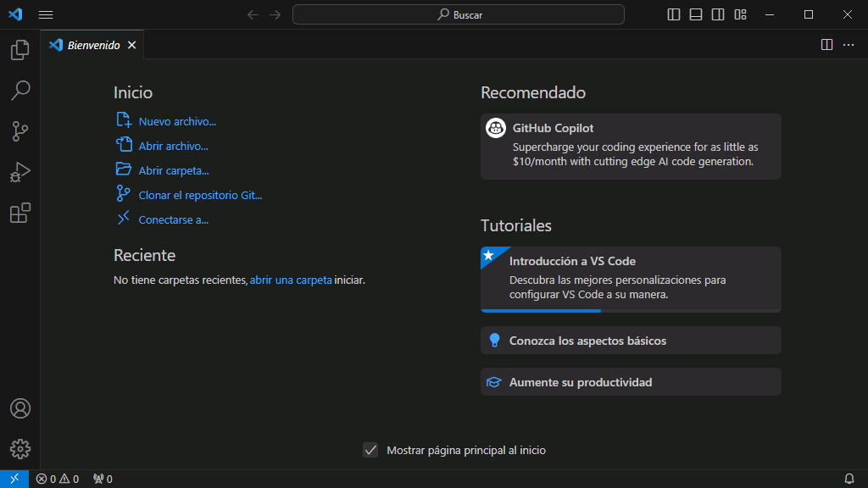Uncheck Mostrar página principal al inicio
The image size is (868, 488).
(x=370, y=450)
